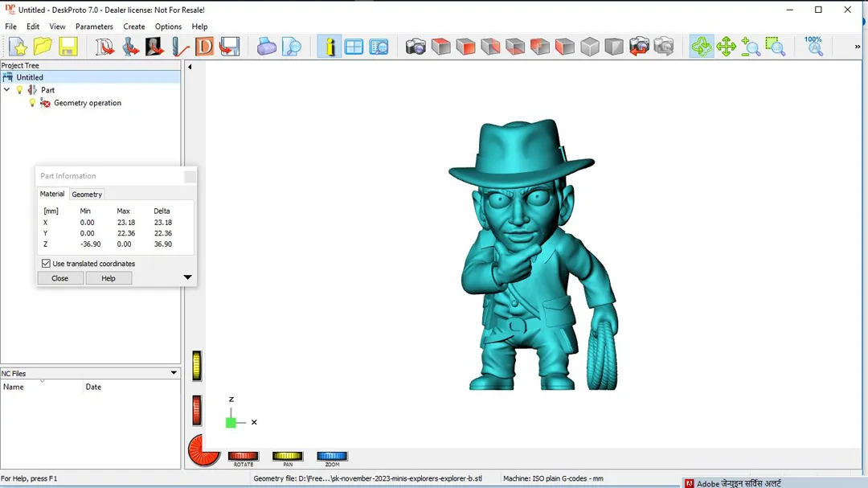Collapse the Part tree node
Image resolution: width=868 pixels, height=488 pixels.
pyautogui.click(x=6, y=90)
